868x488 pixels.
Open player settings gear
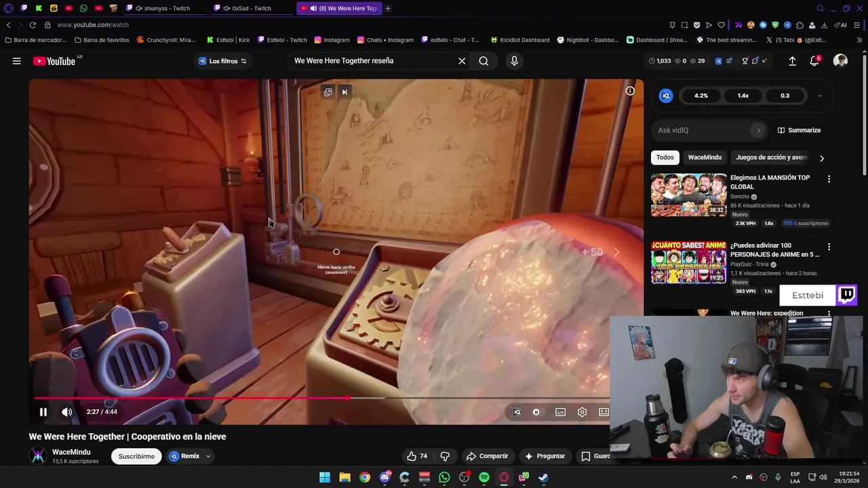tap(582, 412)
